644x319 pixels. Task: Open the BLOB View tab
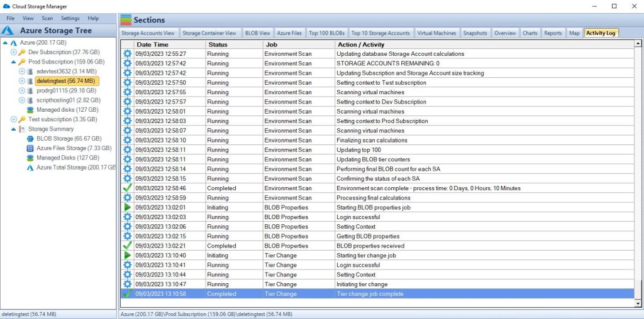pyautogui.click(x=257, y=33)
